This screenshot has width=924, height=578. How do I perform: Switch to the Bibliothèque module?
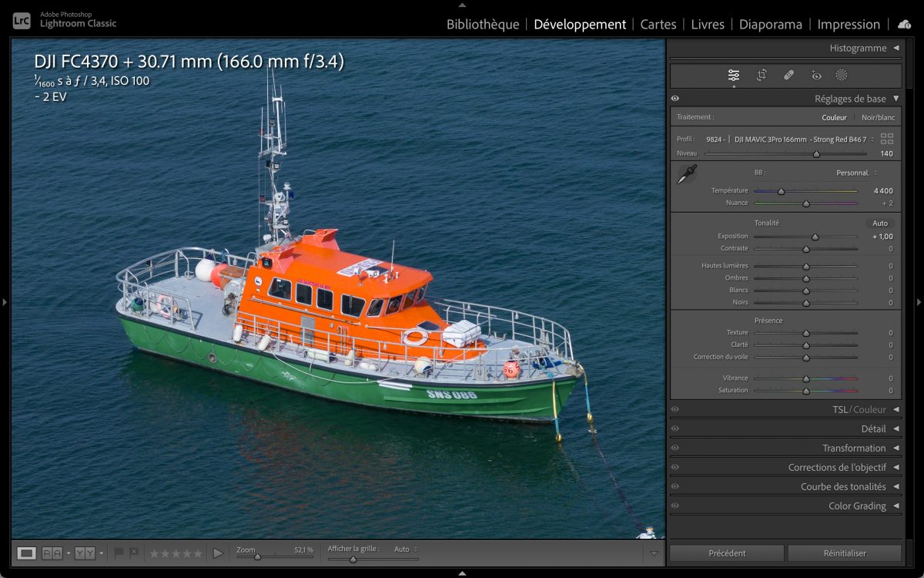pyautogui.click(x=483, y=25)
